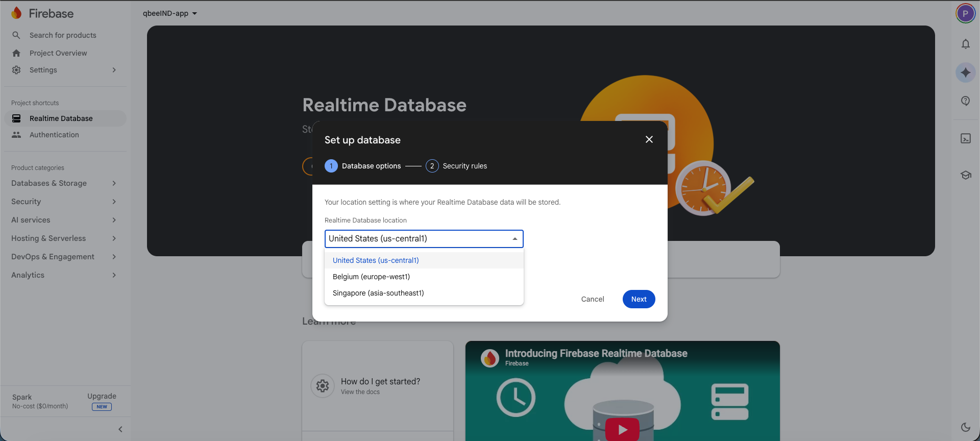Click the Firebase logo icon
The width and height of the screenshot is (980, 441).
coord(16,13)
